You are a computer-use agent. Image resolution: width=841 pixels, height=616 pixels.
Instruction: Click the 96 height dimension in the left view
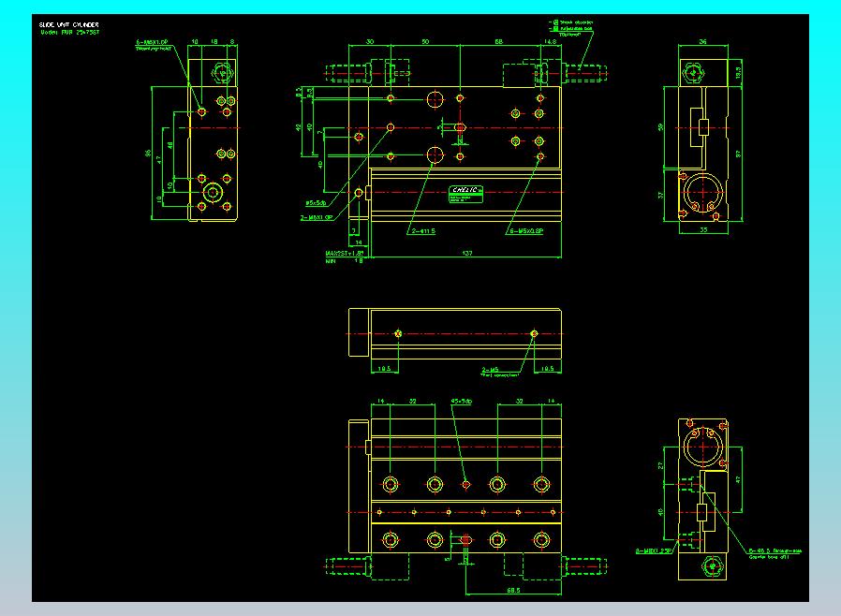pos(147,154)
